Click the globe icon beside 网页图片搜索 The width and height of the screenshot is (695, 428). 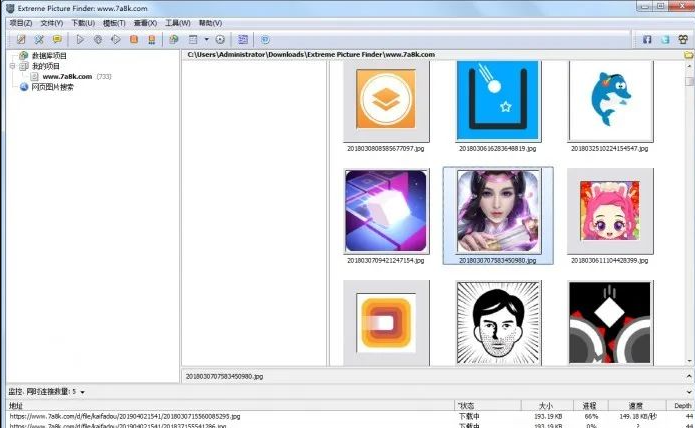[24, 87]
